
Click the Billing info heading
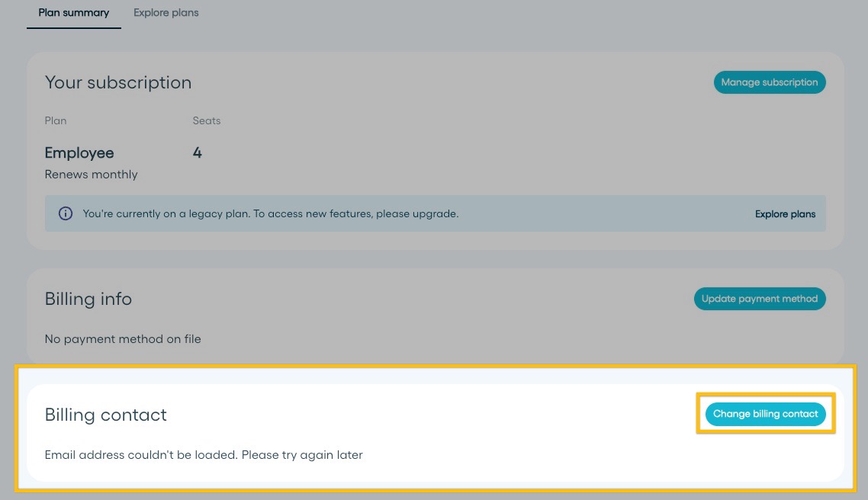[88, 299]
